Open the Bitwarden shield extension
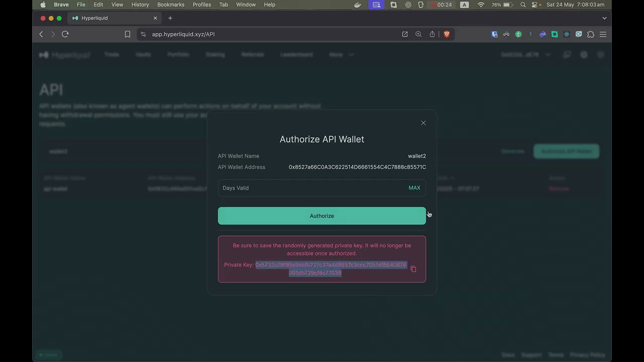Viewport: 644px width, 362px height. click(x=495, y=34)
